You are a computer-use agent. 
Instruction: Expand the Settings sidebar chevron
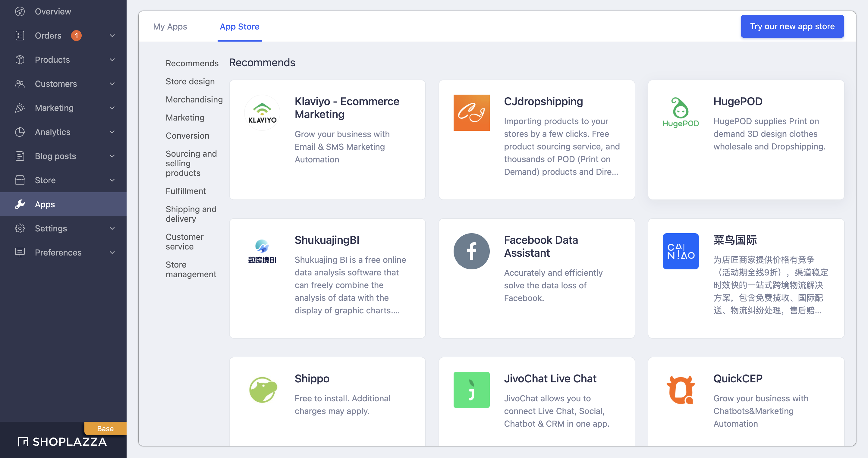[x=112, y=228]
